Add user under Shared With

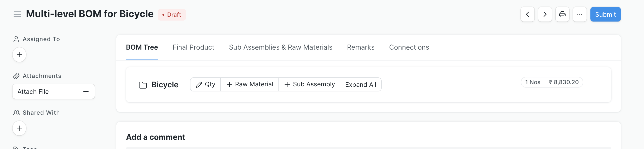point(19,128)
